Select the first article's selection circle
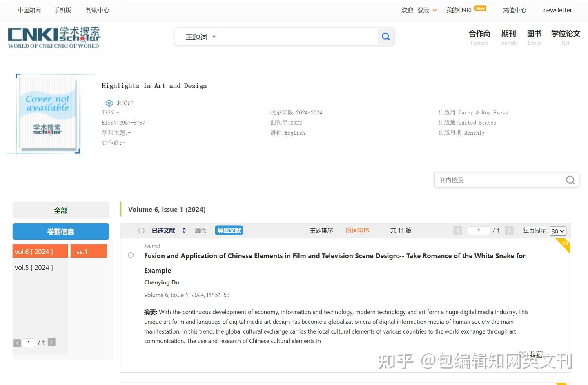Image resolution: width=588 pixels, height=385 pixels. tap(131, 255)
